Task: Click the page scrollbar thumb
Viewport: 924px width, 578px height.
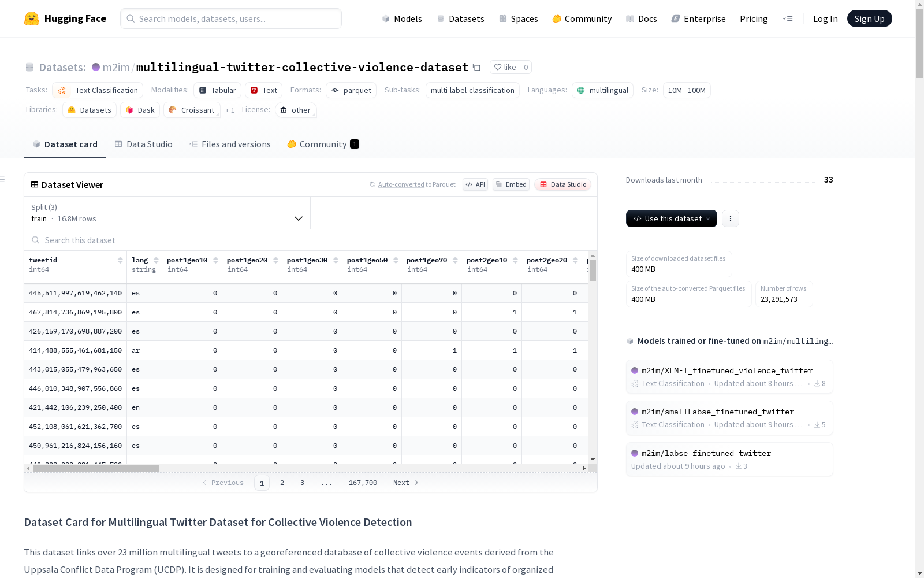Action: tap(919, 43)
